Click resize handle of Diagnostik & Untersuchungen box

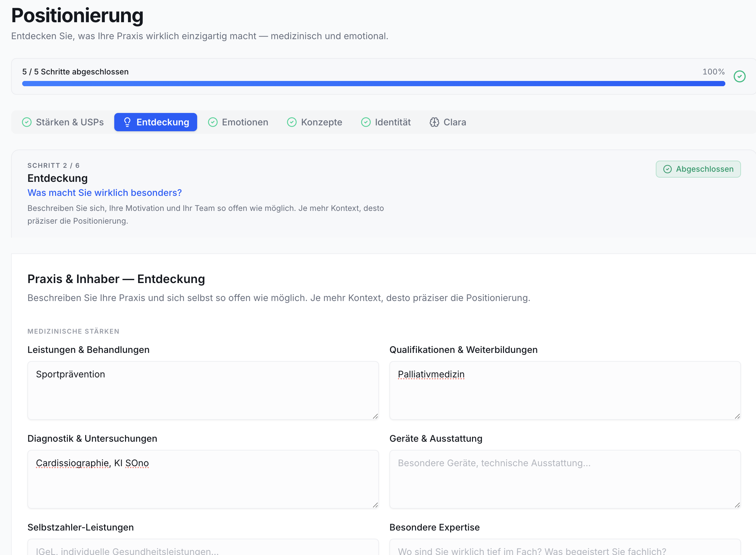coord(375,505)
